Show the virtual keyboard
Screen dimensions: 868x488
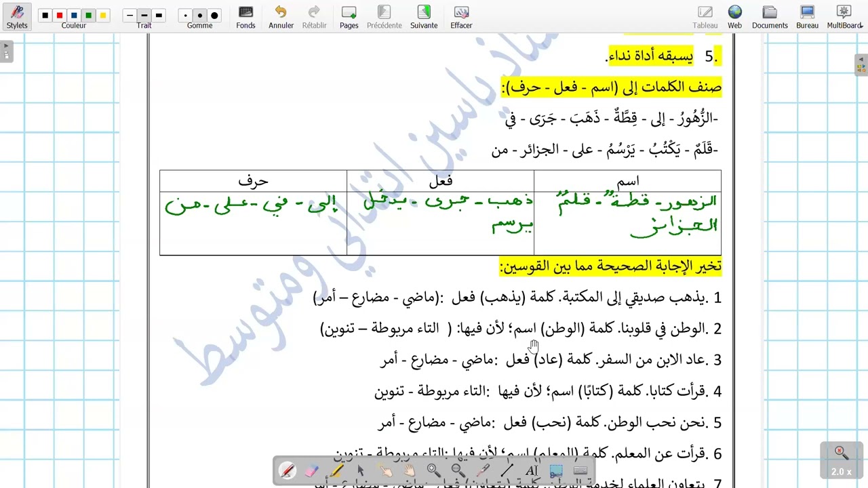pos(580,470)
